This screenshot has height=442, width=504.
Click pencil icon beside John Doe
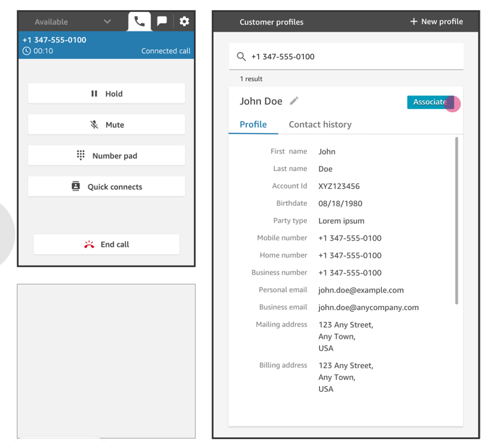(294, 101)
